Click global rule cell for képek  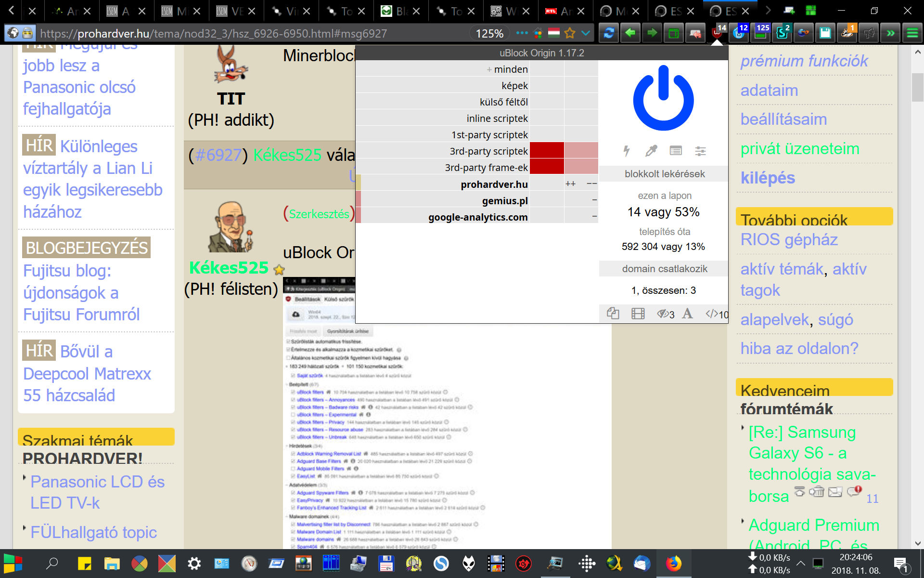[x=547, y=85]
